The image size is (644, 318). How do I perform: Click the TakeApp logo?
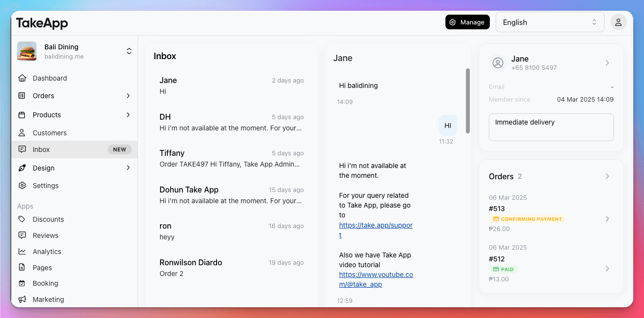coord(42,22)
